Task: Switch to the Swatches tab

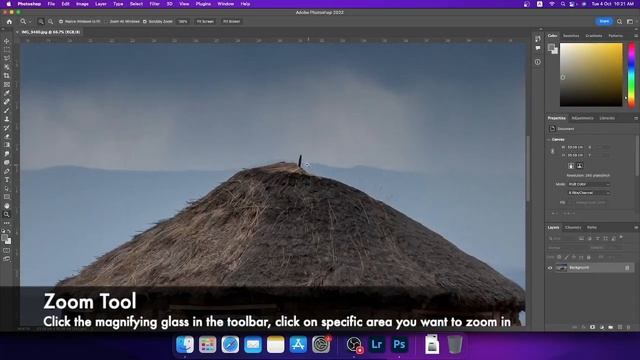Action: click(x=571, y=36)
